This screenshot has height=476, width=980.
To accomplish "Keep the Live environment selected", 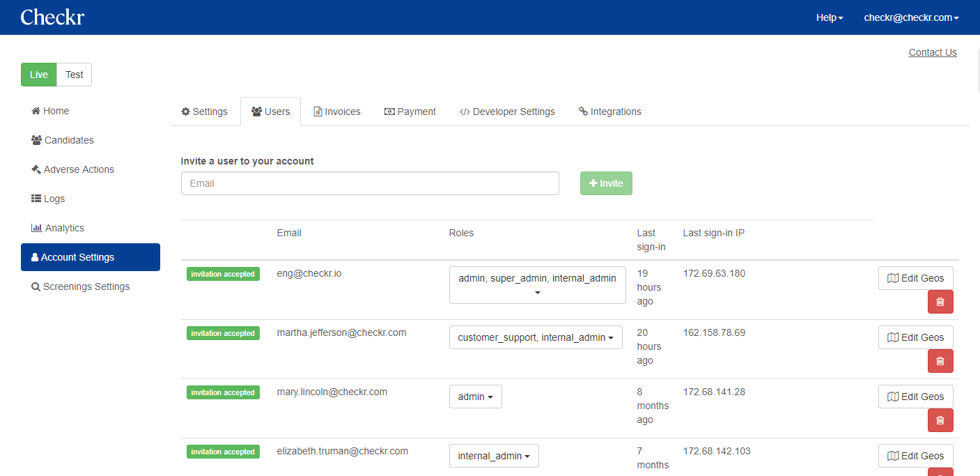I will click(x=38, y=75).
